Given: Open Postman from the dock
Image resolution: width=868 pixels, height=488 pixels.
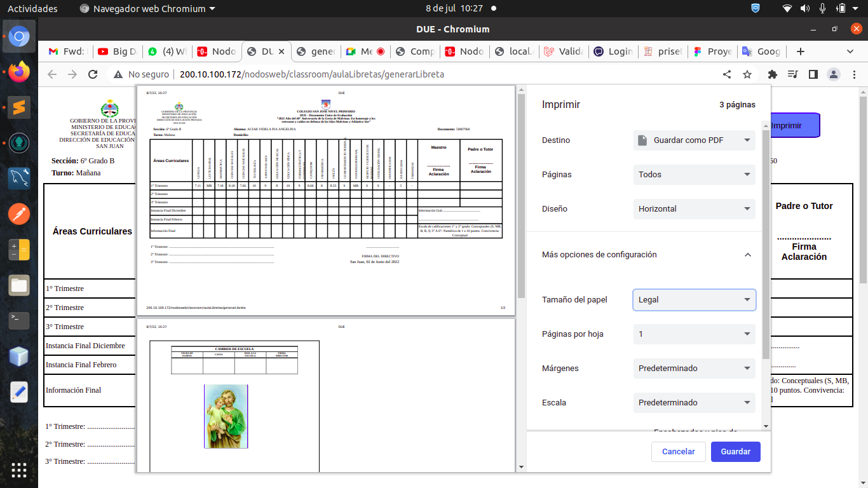Looking at the screenshot, I should pos(19,214).
